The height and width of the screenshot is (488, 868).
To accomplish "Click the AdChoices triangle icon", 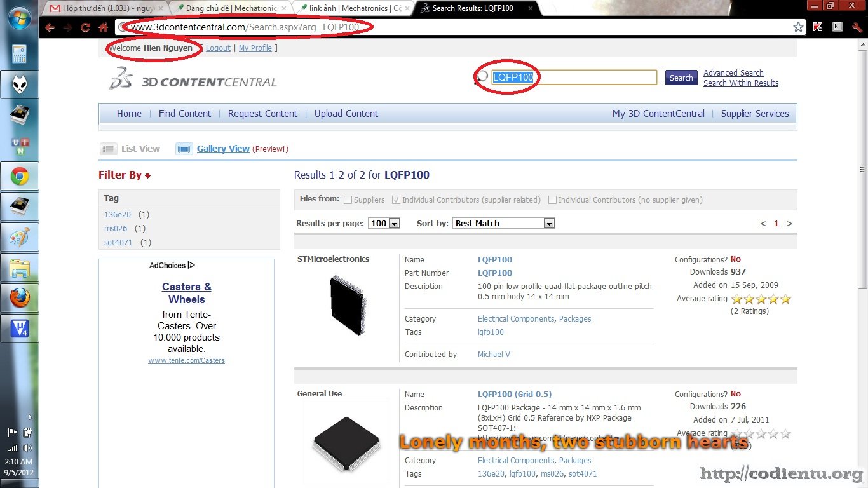I will point(191,266).
